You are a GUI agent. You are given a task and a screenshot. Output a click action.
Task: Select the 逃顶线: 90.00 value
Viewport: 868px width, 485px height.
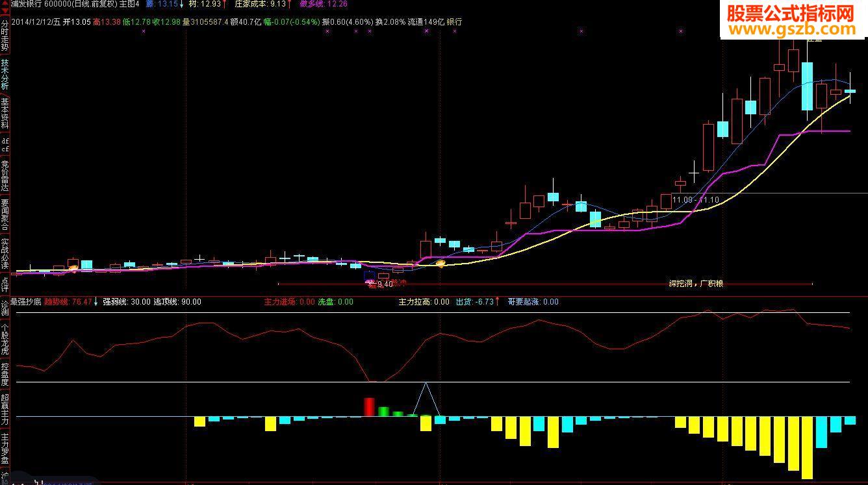point(177,302)
